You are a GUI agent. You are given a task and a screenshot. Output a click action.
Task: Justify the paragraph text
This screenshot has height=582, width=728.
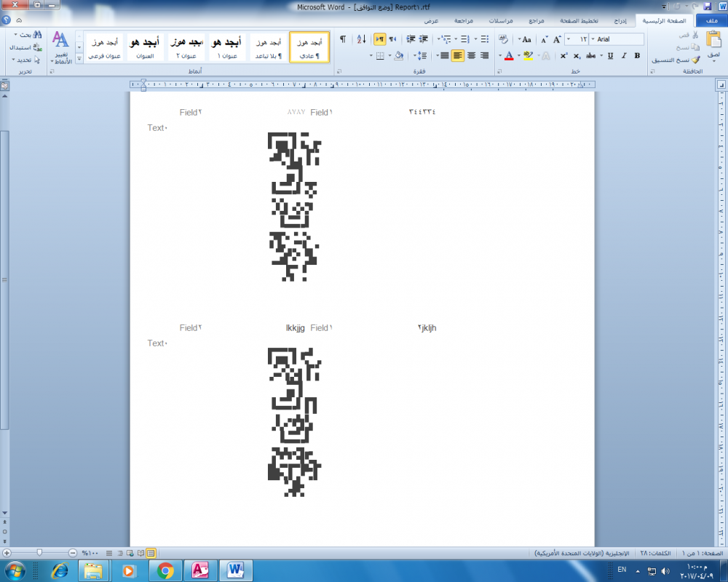(x=444, y=56)
